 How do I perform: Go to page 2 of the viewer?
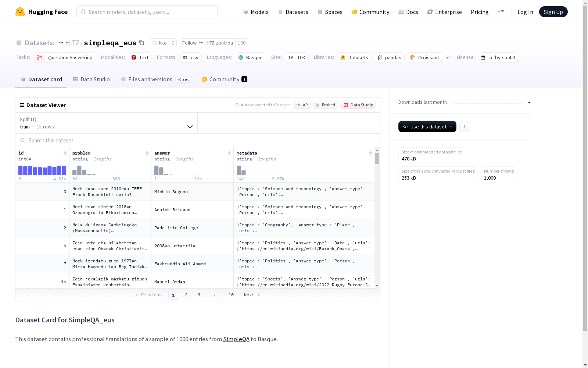point(186,295)
